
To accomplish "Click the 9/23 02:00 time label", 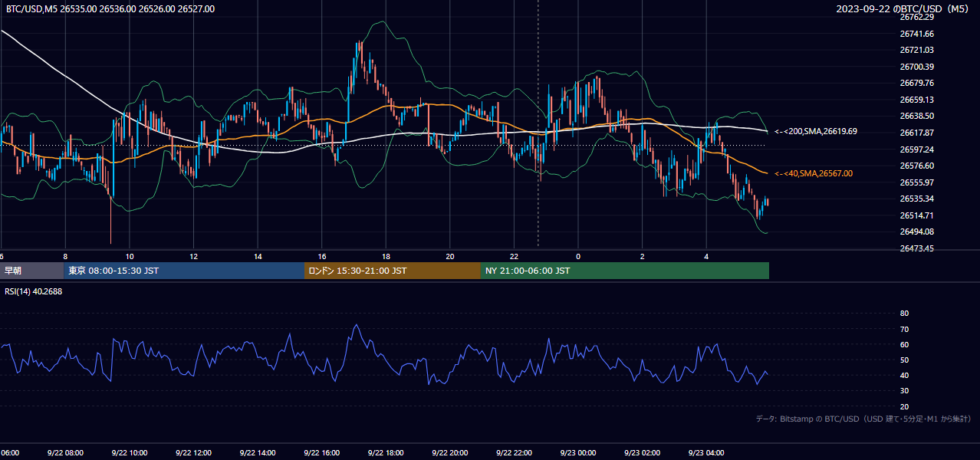I will tap(643, 453).
